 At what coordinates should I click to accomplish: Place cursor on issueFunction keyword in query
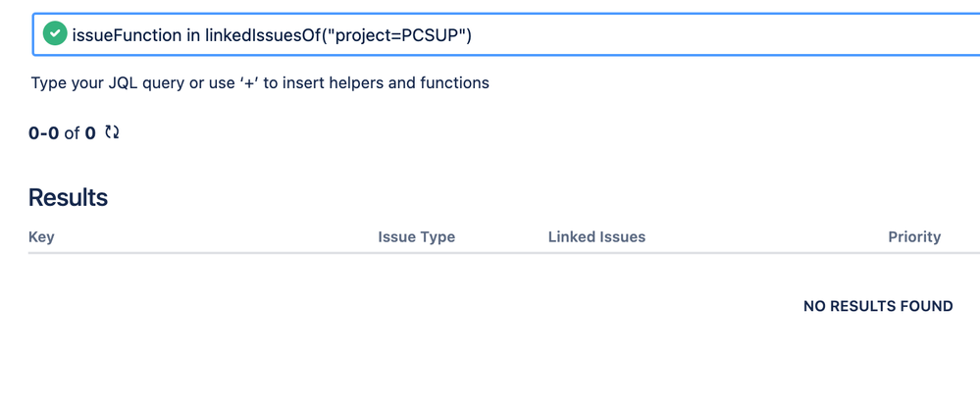127,35
